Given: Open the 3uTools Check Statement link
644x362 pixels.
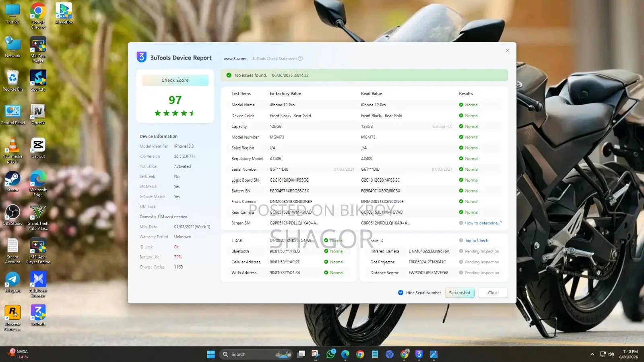Looking at the screenshot, I should point(275,59).
